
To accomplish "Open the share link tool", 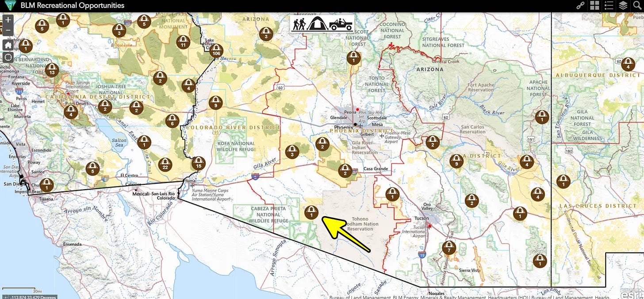I will [581, 5].
